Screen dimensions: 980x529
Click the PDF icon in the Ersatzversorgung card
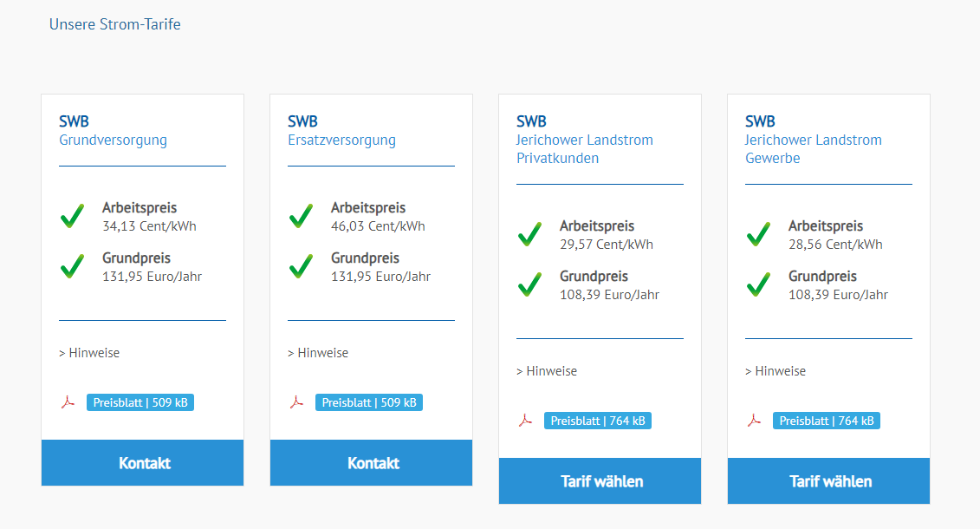coord(296,402)
